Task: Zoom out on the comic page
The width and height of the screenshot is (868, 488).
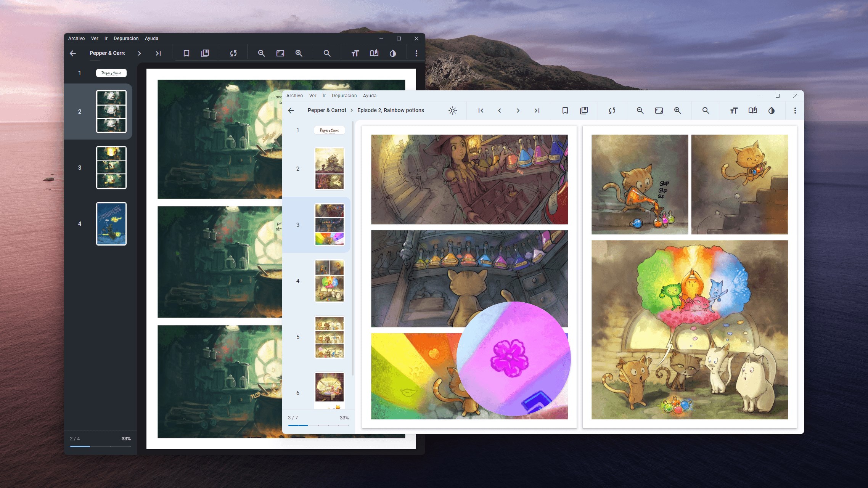Action: pyautogui.click(x=640, y=110)
